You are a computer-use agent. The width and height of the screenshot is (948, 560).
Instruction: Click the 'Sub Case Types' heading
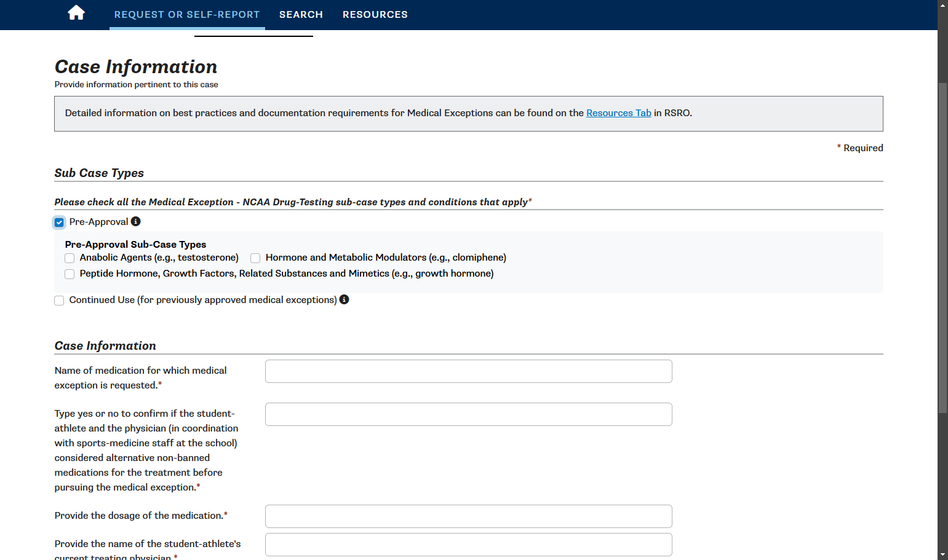point(99,173)
